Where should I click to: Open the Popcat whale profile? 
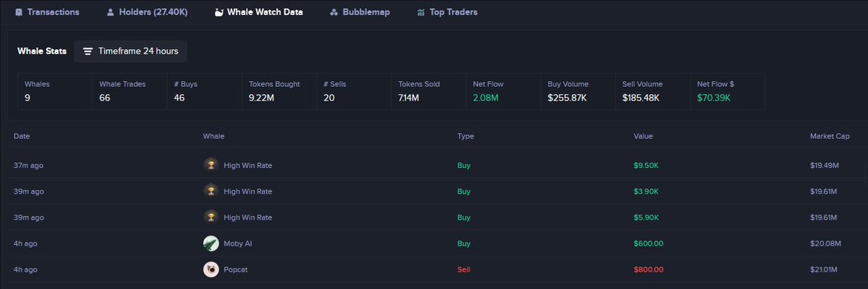coord(237,269)
